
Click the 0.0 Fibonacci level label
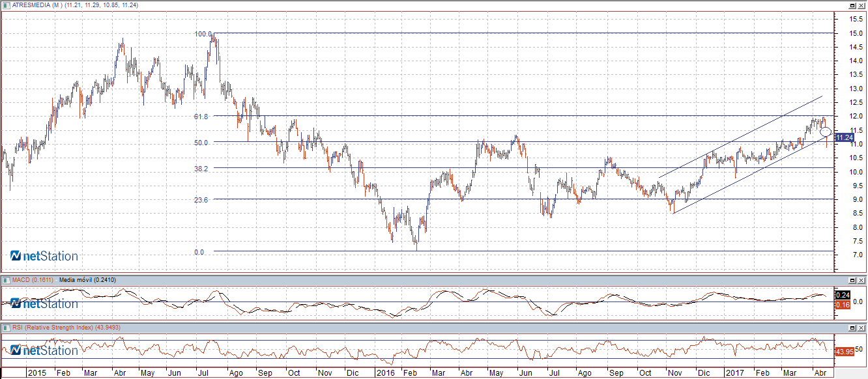199,251
